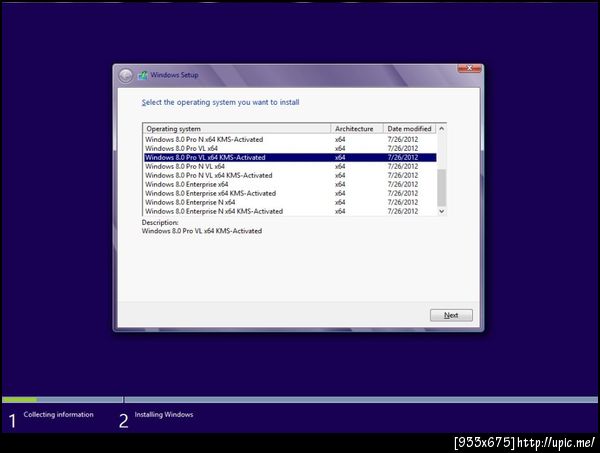Click the scroll down arrow of the list
The height and width of the screenshot is (453, 600).
coord(442,211)
